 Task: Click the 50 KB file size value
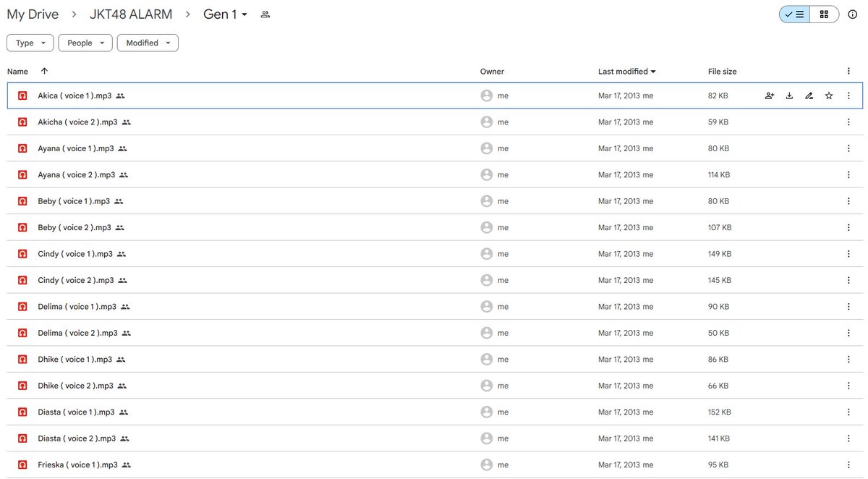point(718,334)
